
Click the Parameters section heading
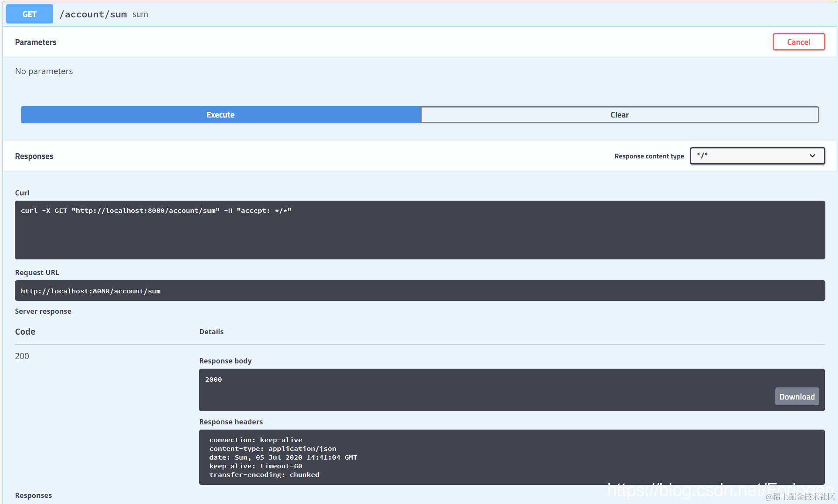36,42
